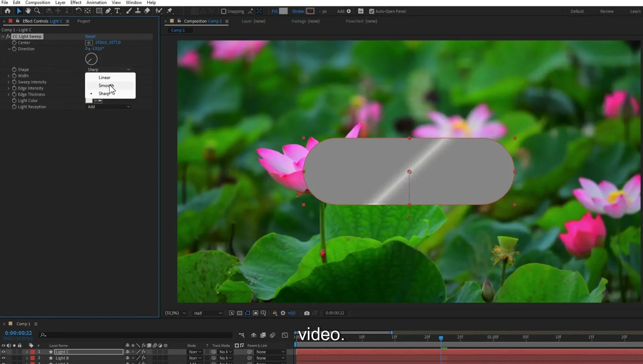The width and height of the screenshot is (643, 364).
Task: Toggle the Direction stopwatch
Action: (14, 49)
